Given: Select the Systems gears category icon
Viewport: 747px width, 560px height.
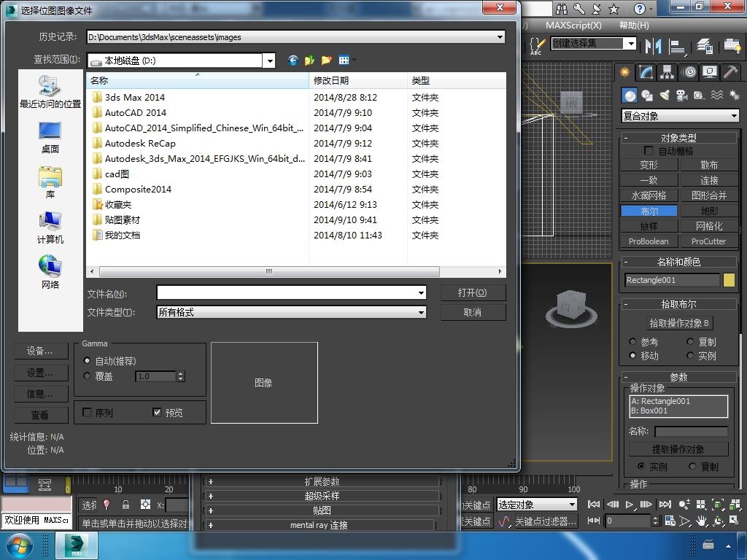Looking at the screenshot, I should click(x=734, y=96).
